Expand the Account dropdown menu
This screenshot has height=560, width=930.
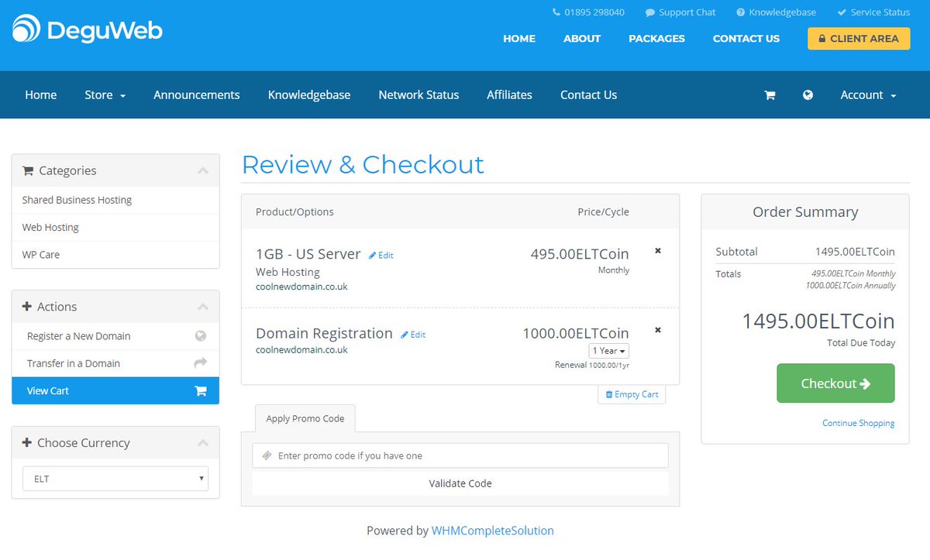pyautogui.click(x=868, y=94)
